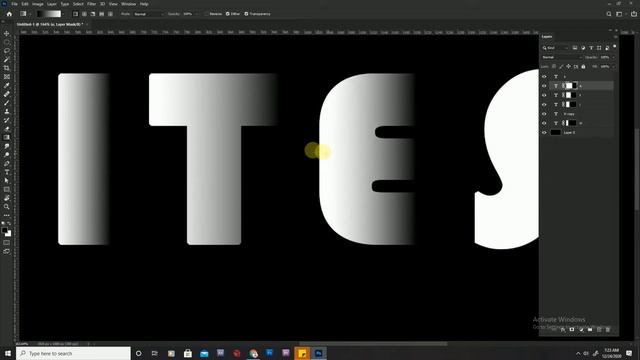Open the gradient Mode dropdown
The width and height of the screenshot is (640, 360).
149,14
